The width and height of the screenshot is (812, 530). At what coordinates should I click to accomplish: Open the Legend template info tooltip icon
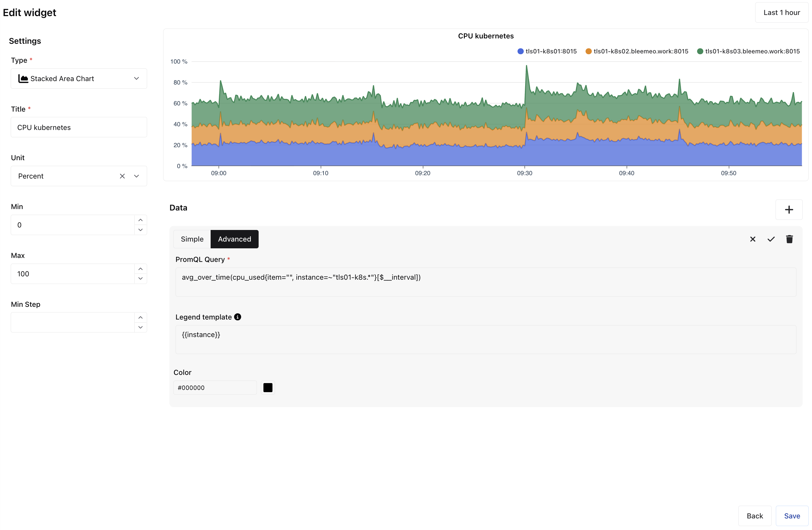[x=237, y=317]
